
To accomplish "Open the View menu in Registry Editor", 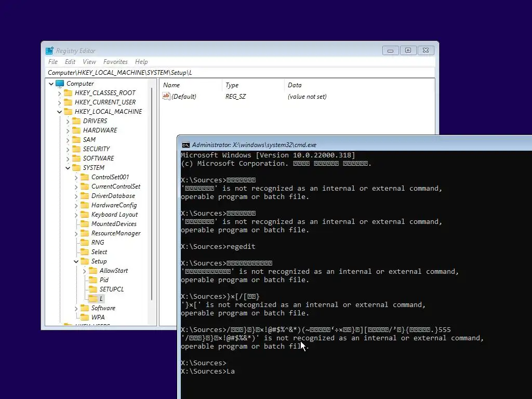I will pyautogui.click(x=89, y=62).
